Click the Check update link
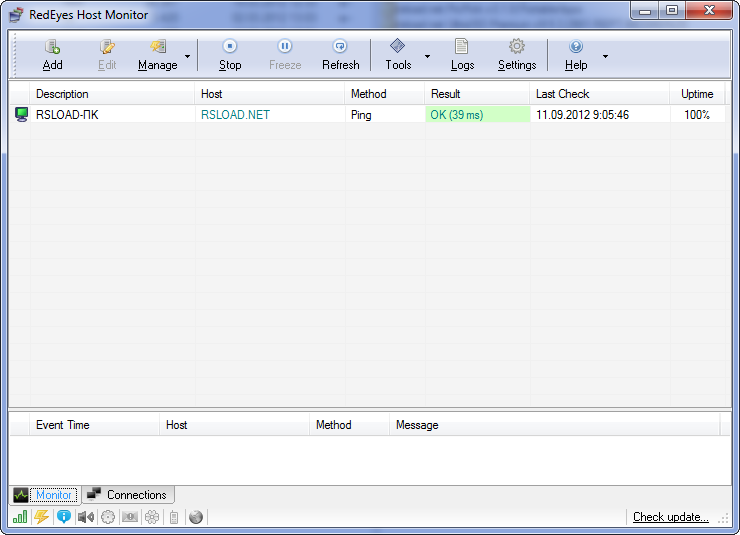This screenshot has width=740, height=535. click(671, 517)
